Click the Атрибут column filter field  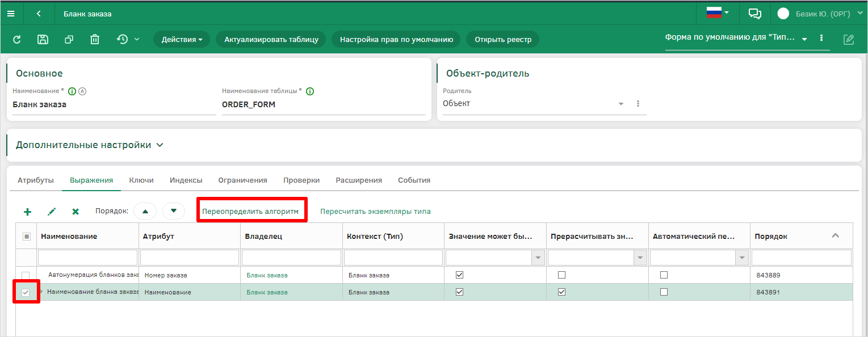[190, 258]
